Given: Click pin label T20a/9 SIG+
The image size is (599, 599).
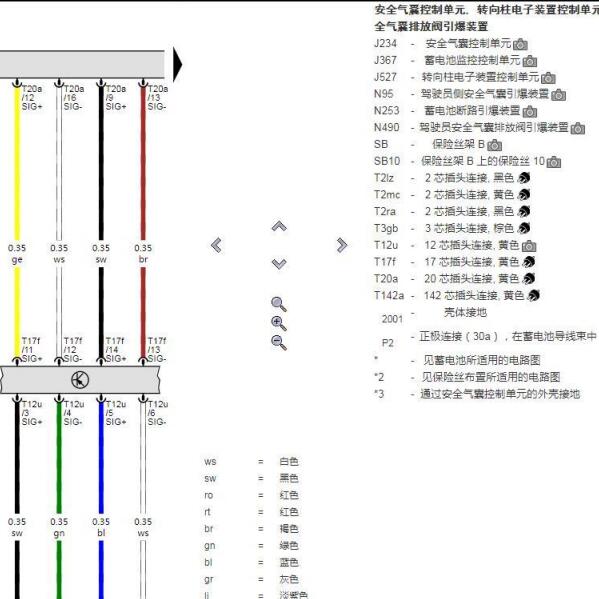Looking at the screenshot, I should [x=116, y=97].
